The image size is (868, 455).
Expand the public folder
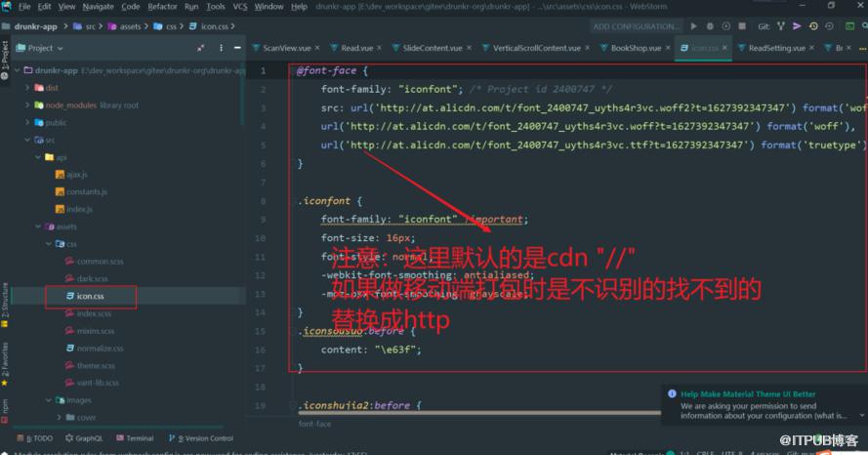click(27, 122)
